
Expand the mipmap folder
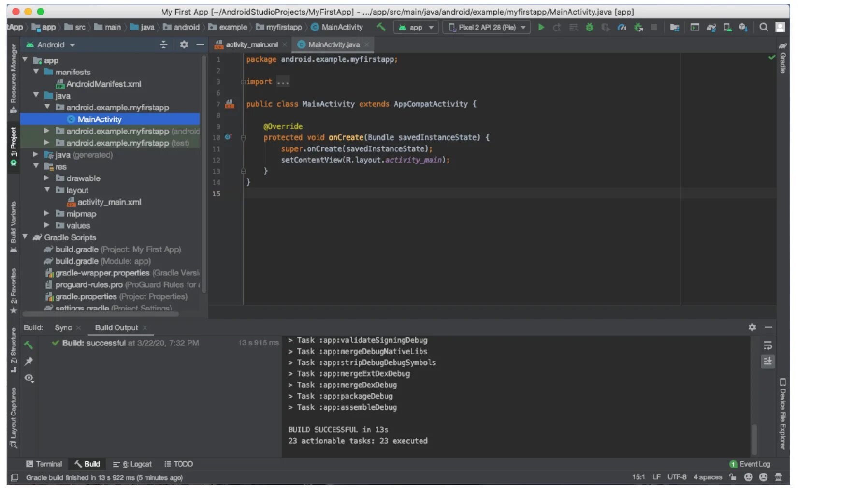[47, 213]
